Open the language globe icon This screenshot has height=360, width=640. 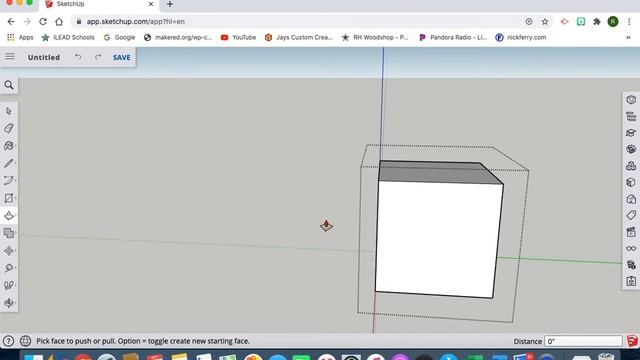[x=25, y=341]
